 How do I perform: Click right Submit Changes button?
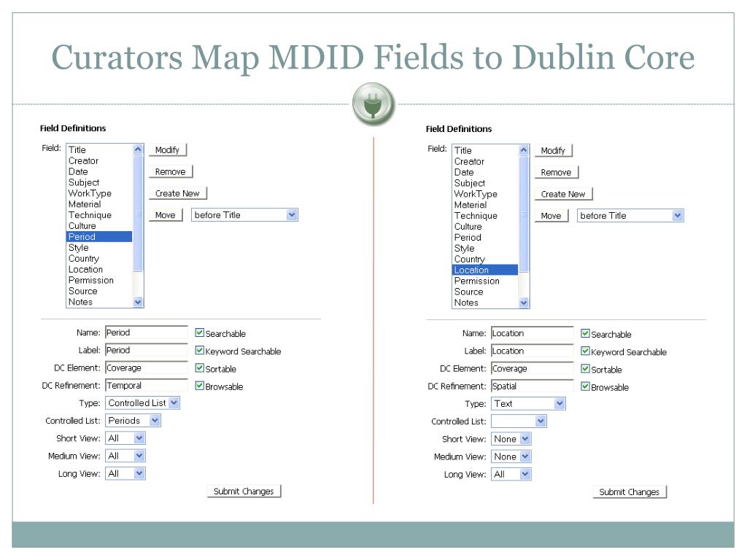(630, 492)
